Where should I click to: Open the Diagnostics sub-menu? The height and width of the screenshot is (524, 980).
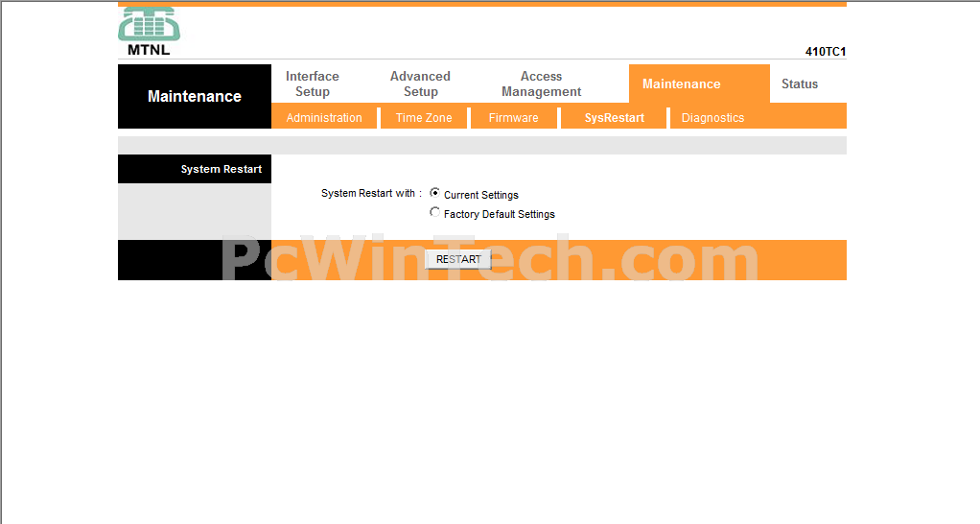pos(712,117)
